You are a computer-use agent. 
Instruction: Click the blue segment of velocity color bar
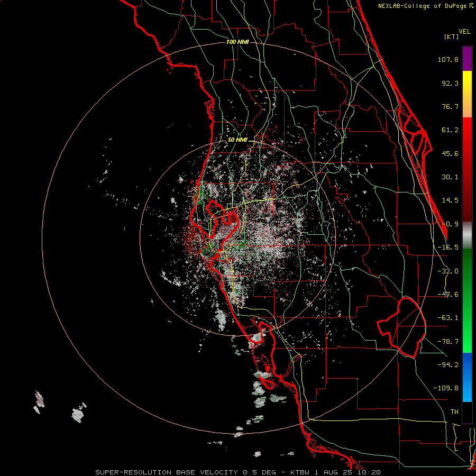[467, 377]
